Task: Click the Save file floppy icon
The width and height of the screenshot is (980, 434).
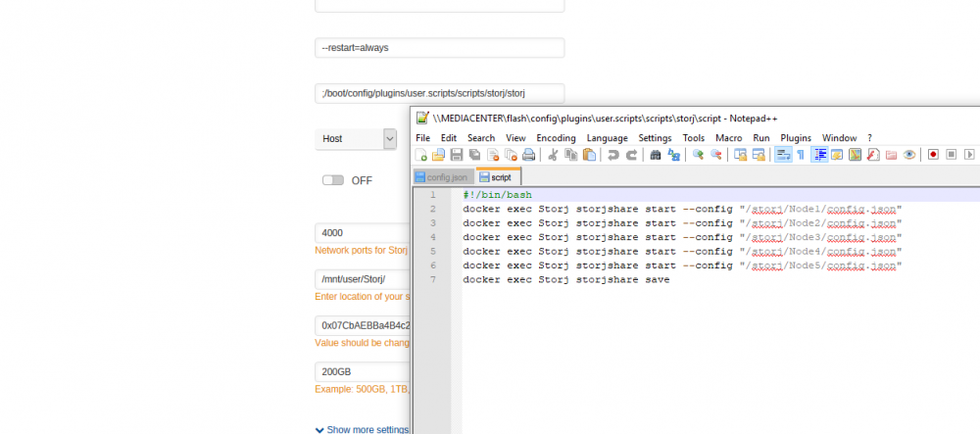Action: pos(457,154)
